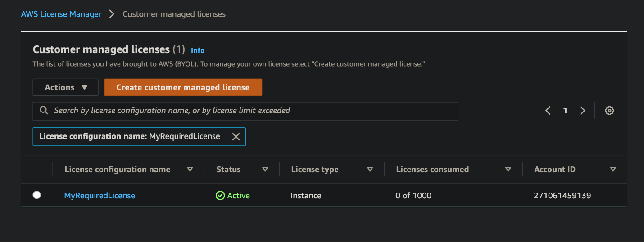This screenshot has height=242, width=644.
Task: Open the MyRequiredLicense link
Action: 100,196
